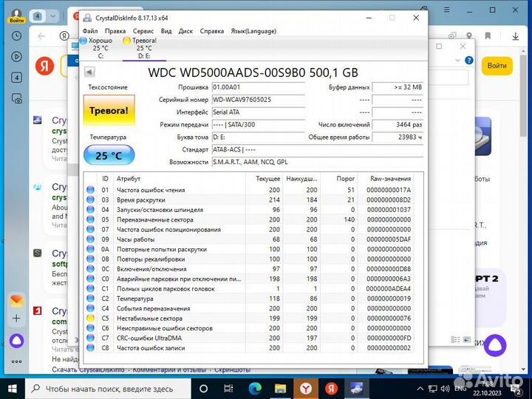This screenshot has height=399, width=532.
Task: Open Task View on the taskbar
Action: point(228,389)
